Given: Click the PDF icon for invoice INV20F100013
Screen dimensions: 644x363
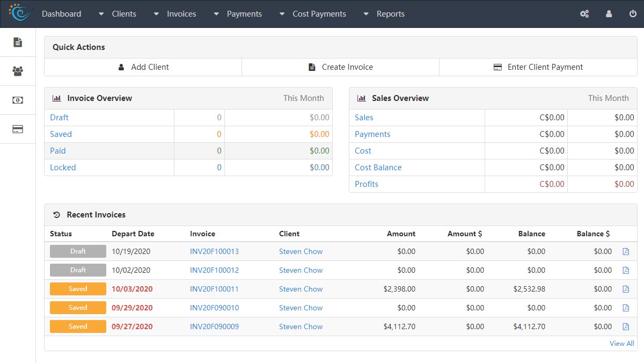Looking at the screenshot, I should (626, 251).
